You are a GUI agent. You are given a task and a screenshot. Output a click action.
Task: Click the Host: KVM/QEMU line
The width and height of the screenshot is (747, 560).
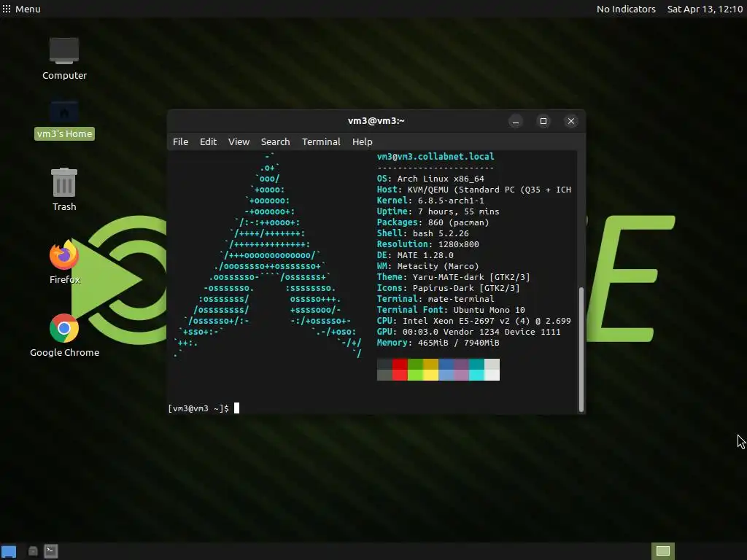coord(474,190)
